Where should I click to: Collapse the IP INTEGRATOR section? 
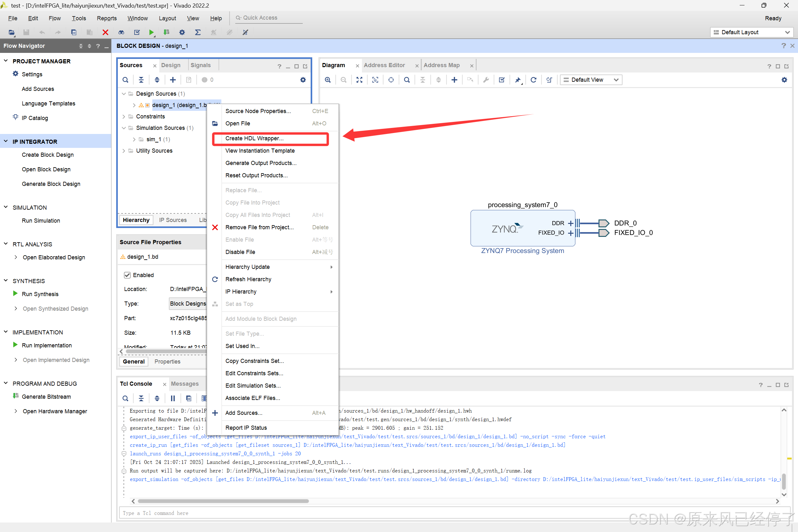6,141
